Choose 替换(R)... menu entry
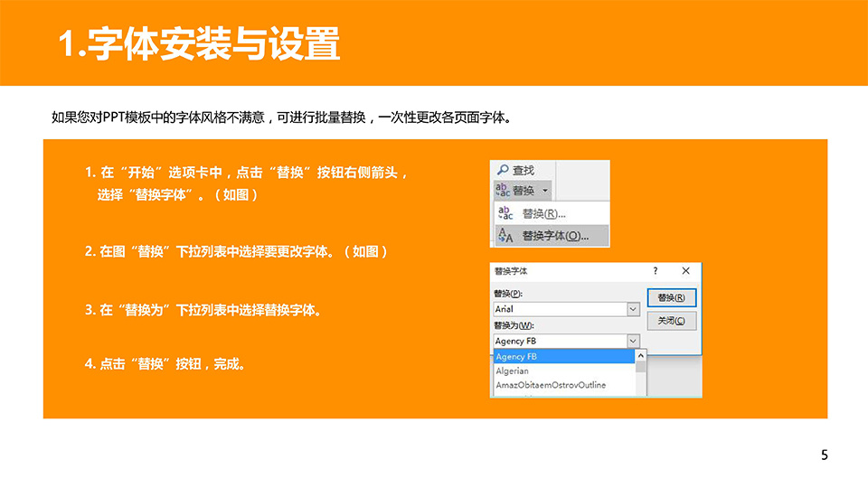868x488 pixels. pyautogui.click(x=544, y=214)
